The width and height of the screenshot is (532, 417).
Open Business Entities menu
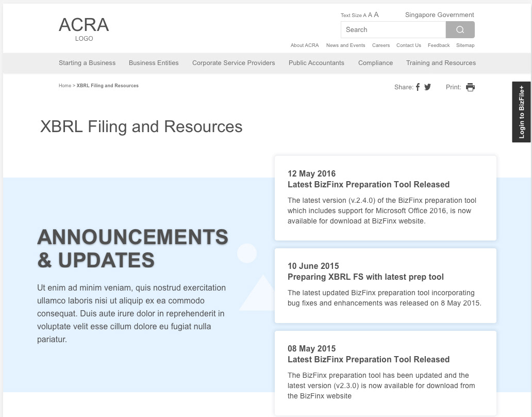coord(154,63)
